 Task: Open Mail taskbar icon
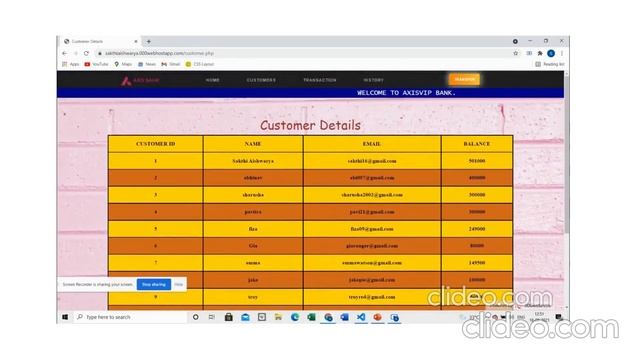pos(245,317)
